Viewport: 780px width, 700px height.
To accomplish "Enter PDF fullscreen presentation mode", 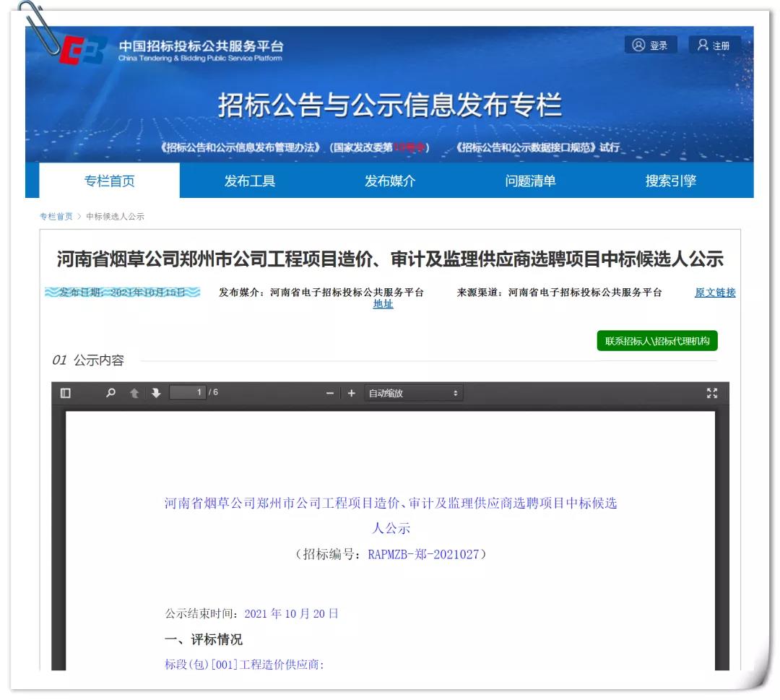I will [712, 393].
